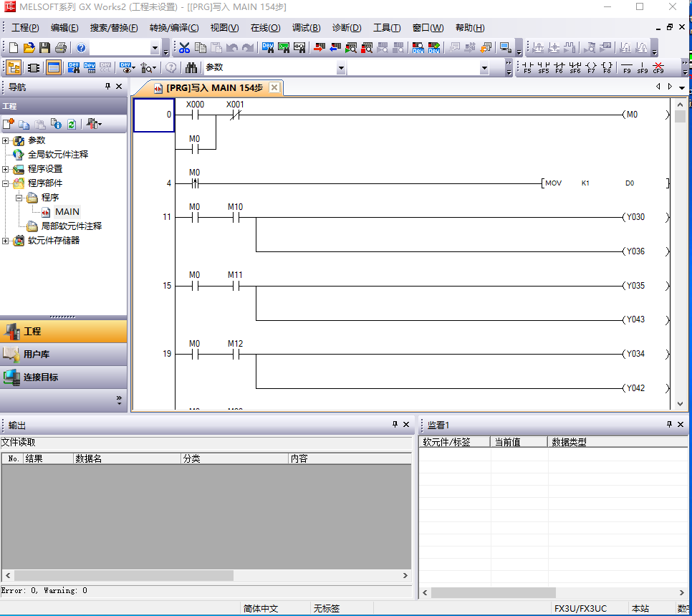Collapse the 程序部件 tree node
Image resolution: width=692 pixels, height=616 pixels.
(x=5, y=183)
